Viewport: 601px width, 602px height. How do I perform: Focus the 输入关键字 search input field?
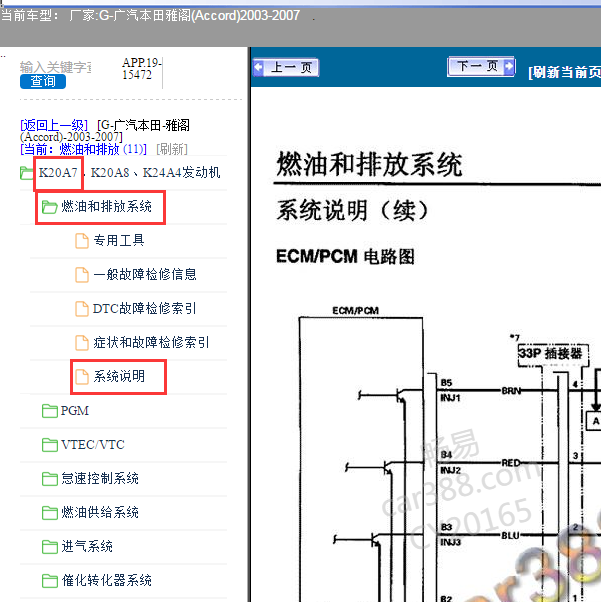[x=56, y=67]
